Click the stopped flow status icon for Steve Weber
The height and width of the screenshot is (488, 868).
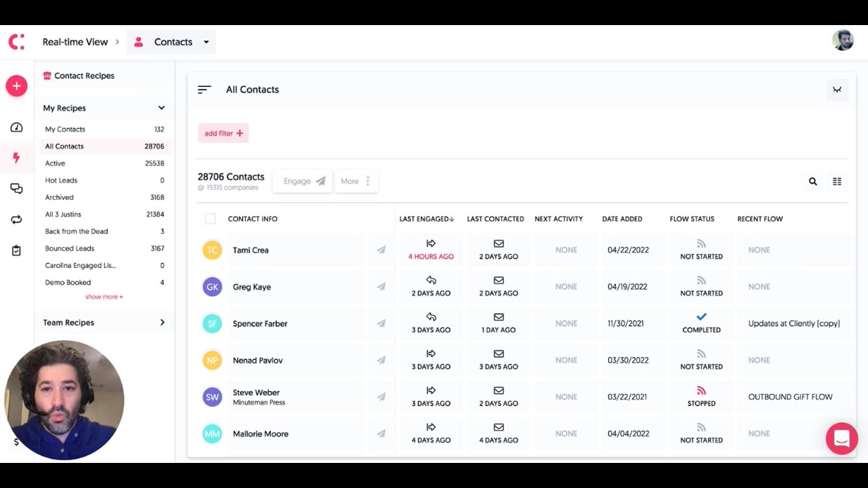(701, 390)
